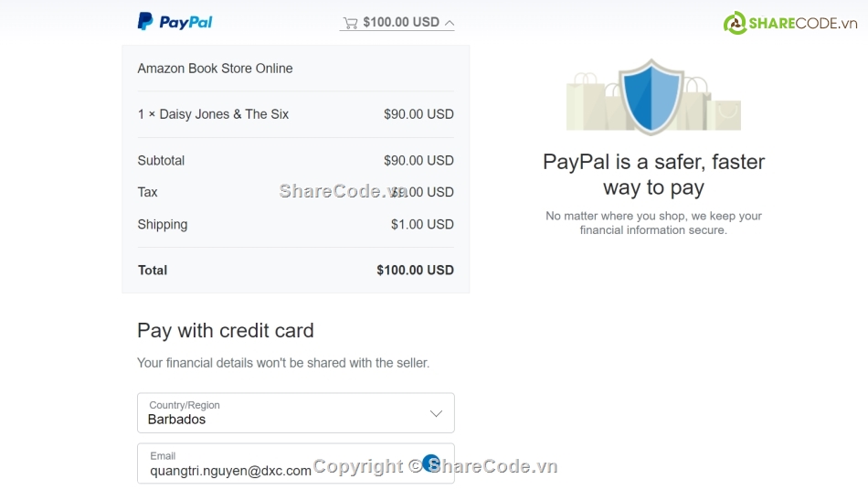Select the Barbados country value
The width and height of the screenshot is (868, 490).
tap(177, 420)
